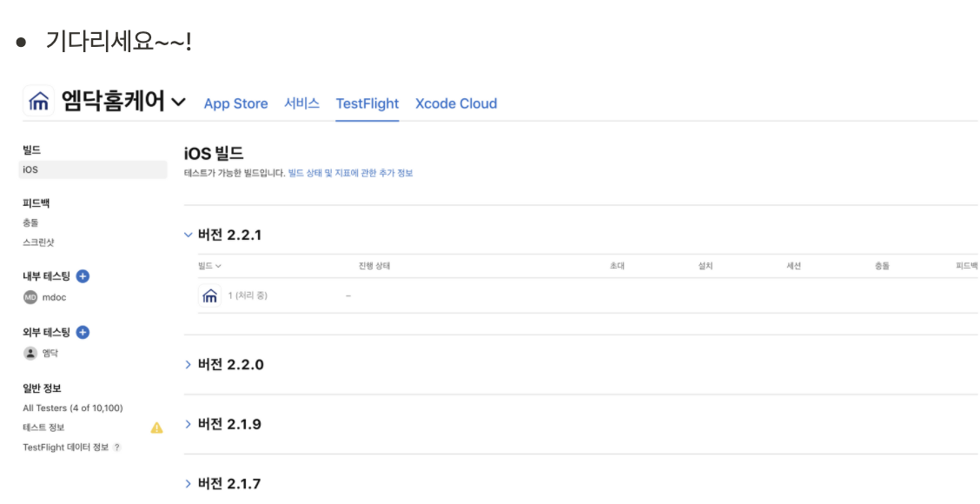
Task: Open 테스트 정보 in sidebar
Action: [x=43, y=428]
